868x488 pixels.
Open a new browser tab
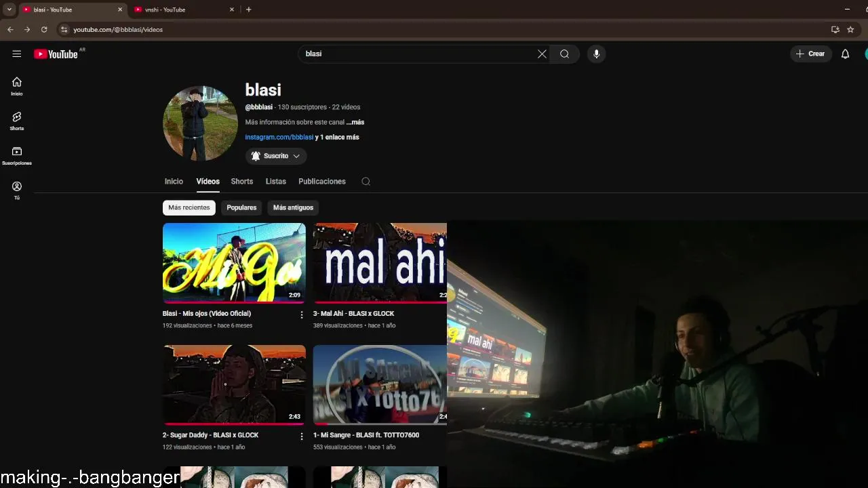click(x=249, y=9)
